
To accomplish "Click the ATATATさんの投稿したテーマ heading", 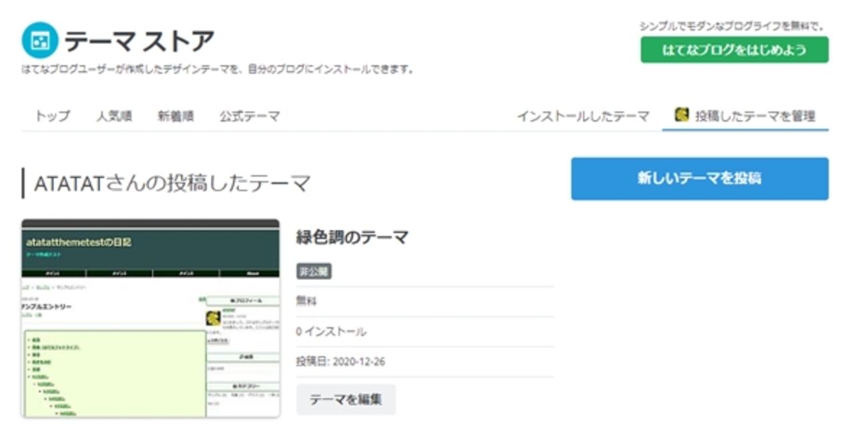I will 172,183.
